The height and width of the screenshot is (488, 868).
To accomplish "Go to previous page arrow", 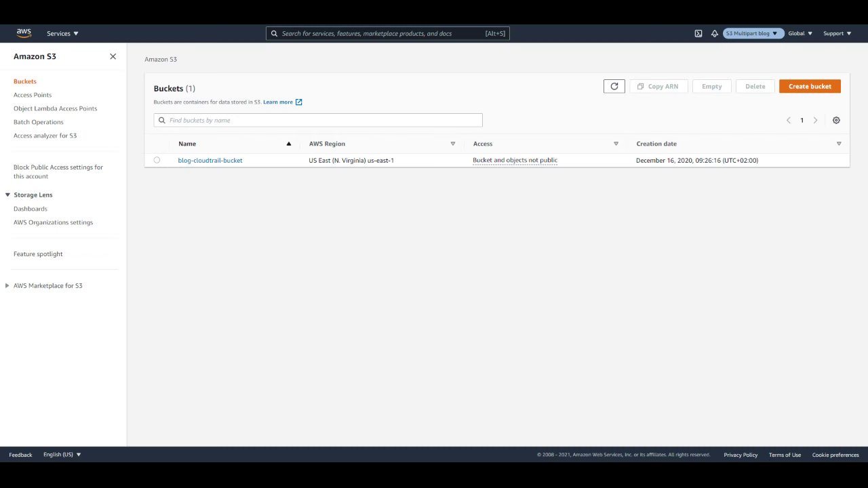I will tap(789, 120).
